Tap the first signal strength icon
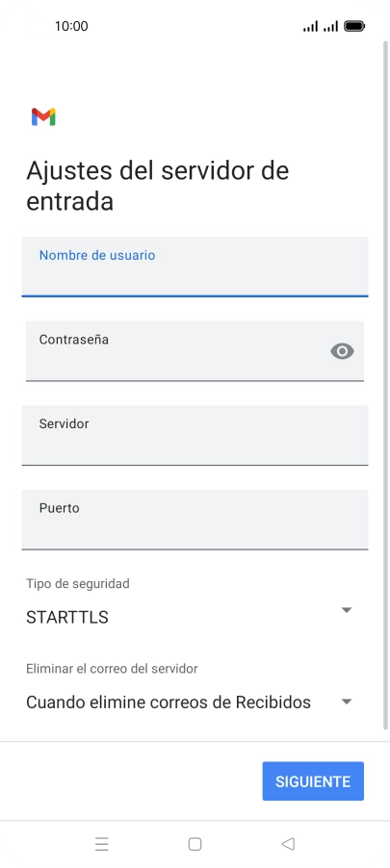390x868 pixels. (x=310, y=26)
